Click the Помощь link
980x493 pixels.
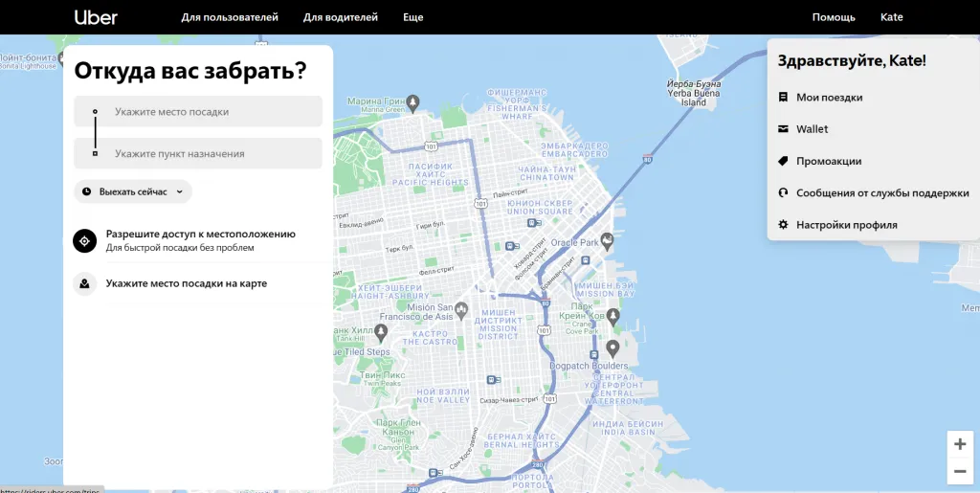click(x=834, y=17)
